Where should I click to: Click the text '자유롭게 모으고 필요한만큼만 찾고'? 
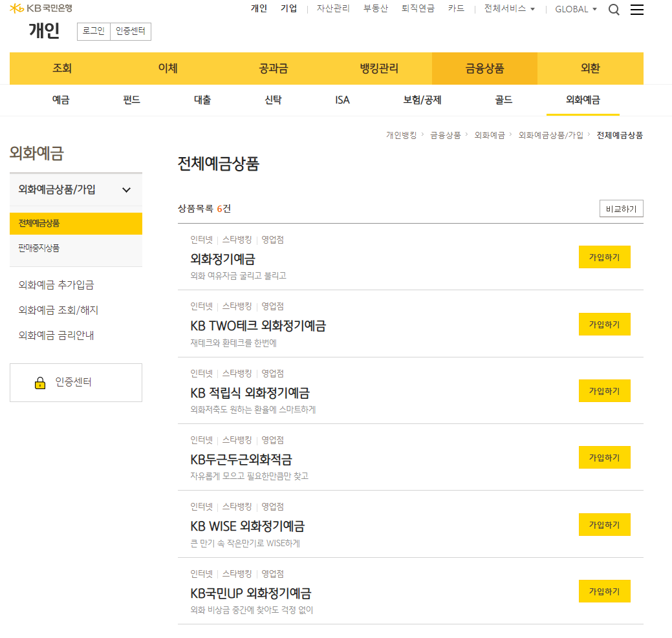pos(250,476)
